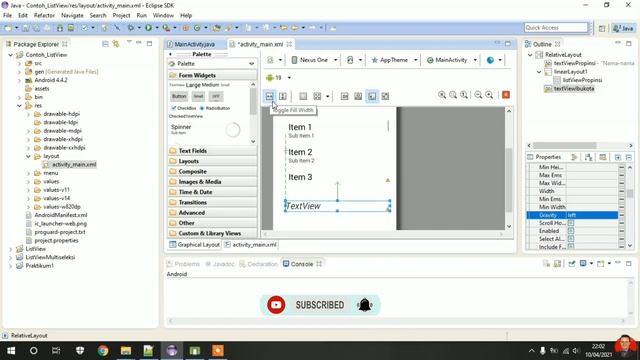Click the Zoom Out magnifier icon

click(x=478, y=95)
